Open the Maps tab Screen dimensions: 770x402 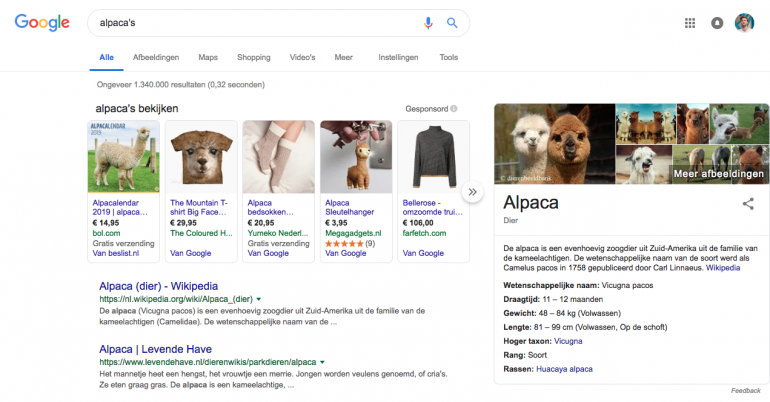[208, 57]
